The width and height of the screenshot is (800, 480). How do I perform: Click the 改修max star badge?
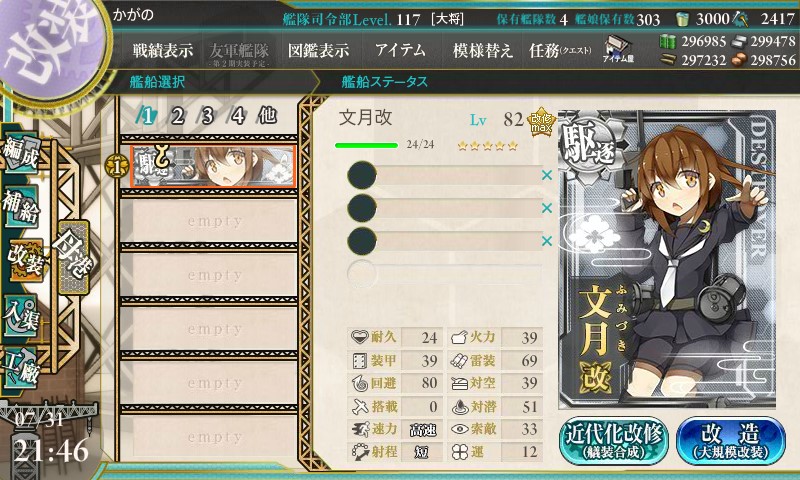click(x=541, y=122)
